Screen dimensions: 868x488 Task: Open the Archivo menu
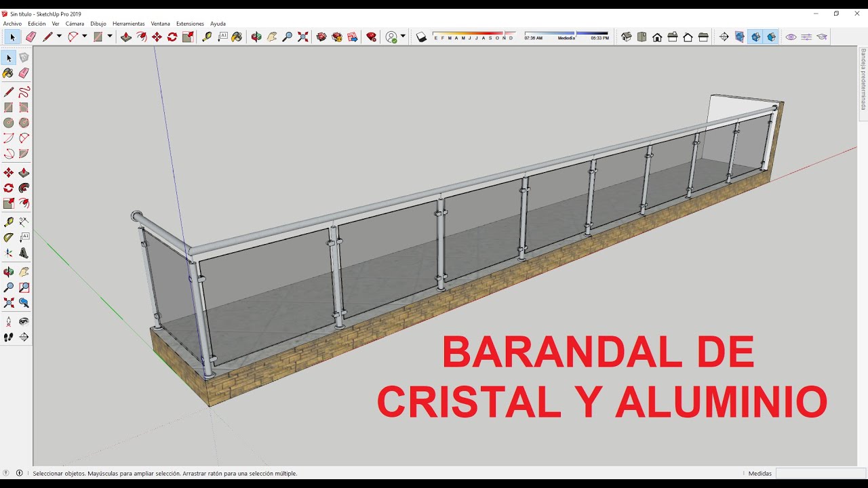click(12, 24)
